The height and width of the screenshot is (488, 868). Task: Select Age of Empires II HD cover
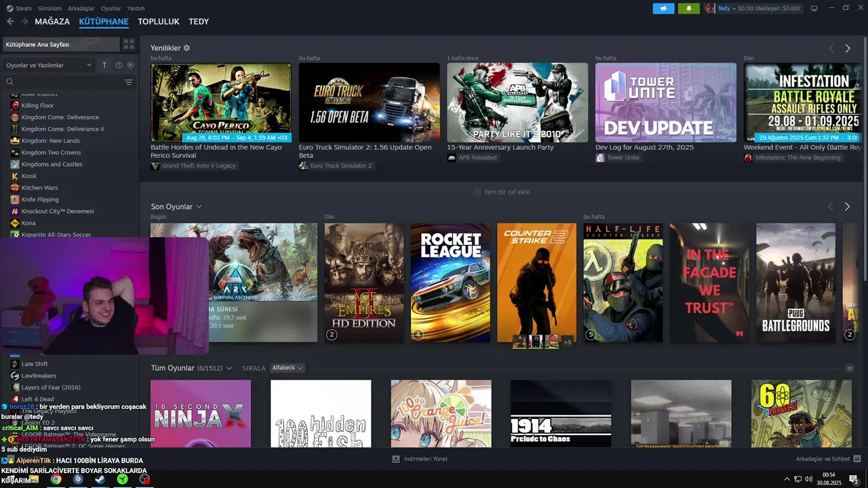pos(364,283)
